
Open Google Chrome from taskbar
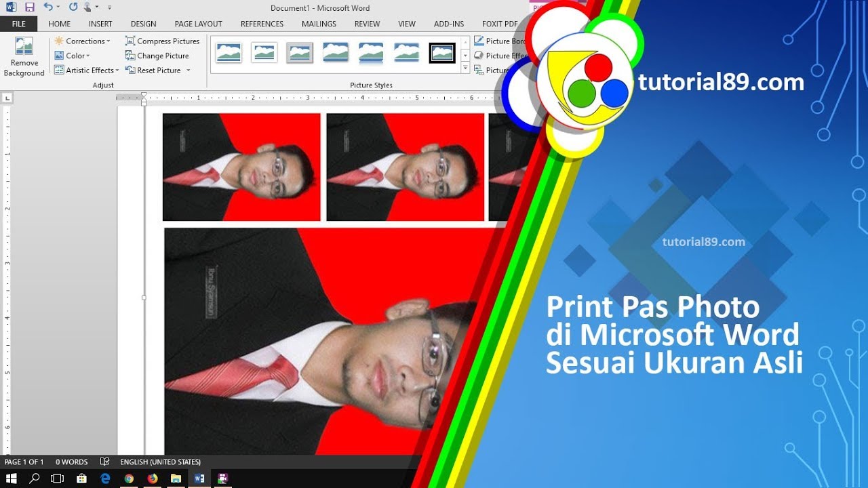coord(129,479)
